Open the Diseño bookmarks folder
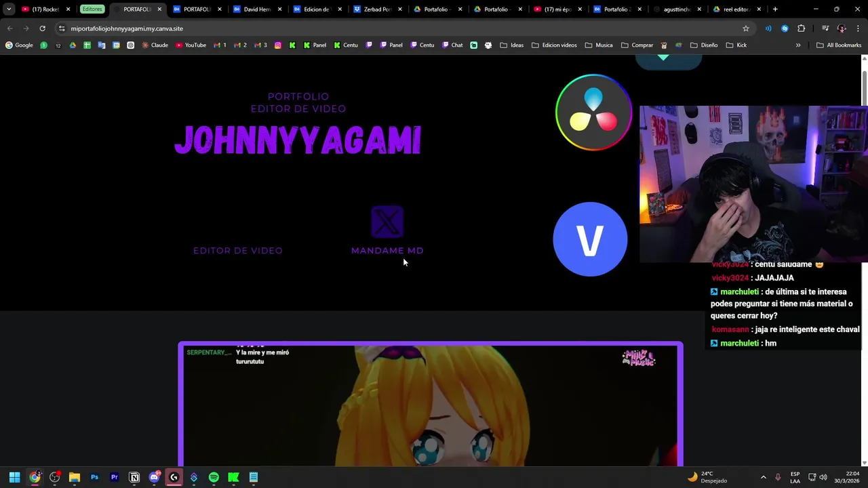868x488 pixels. tap(704, 45)
